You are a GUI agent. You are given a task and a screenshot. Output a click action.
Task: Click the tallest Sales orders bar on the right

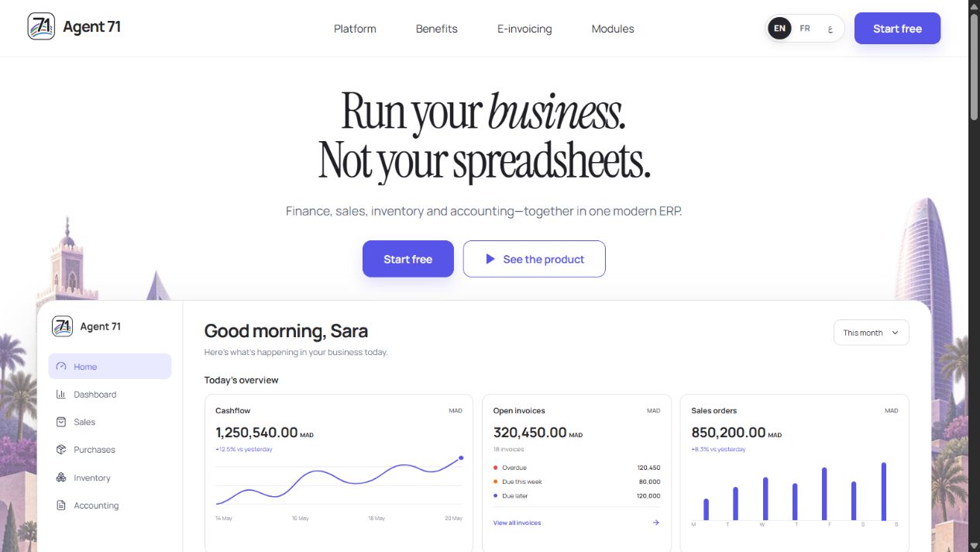tap(883, 492)
